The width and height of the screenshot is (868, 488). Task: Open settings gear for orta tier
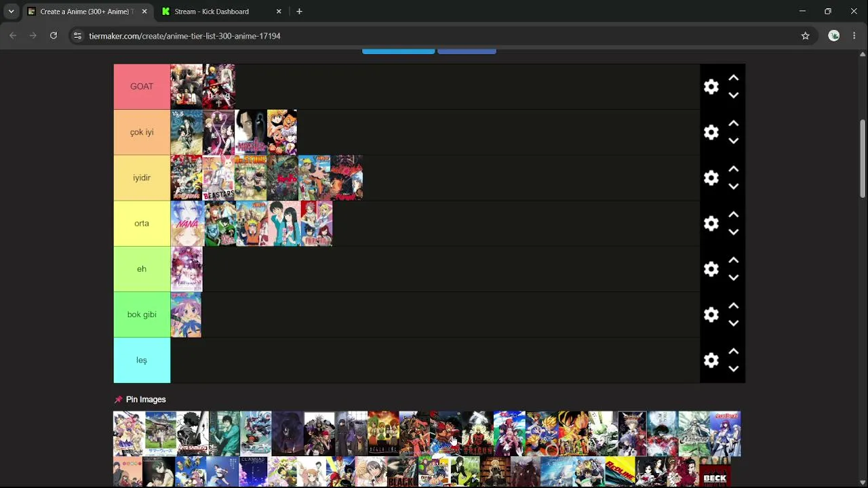[711, 224]
